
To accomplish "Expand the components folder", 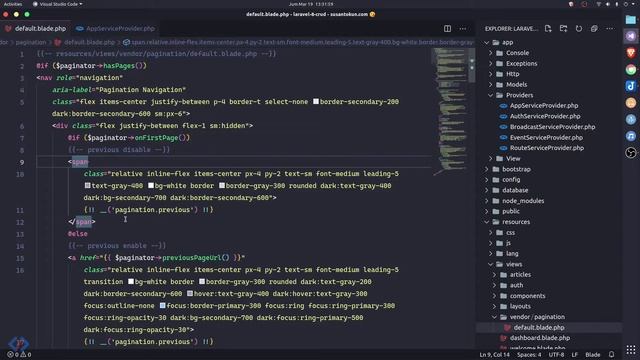I will (x=494, y=296).
